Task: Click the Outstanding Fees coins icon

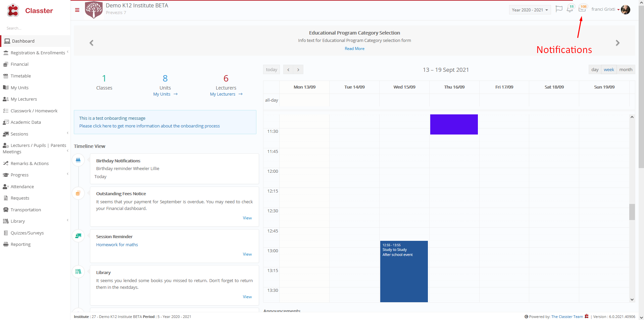Action: coord(78,193)
